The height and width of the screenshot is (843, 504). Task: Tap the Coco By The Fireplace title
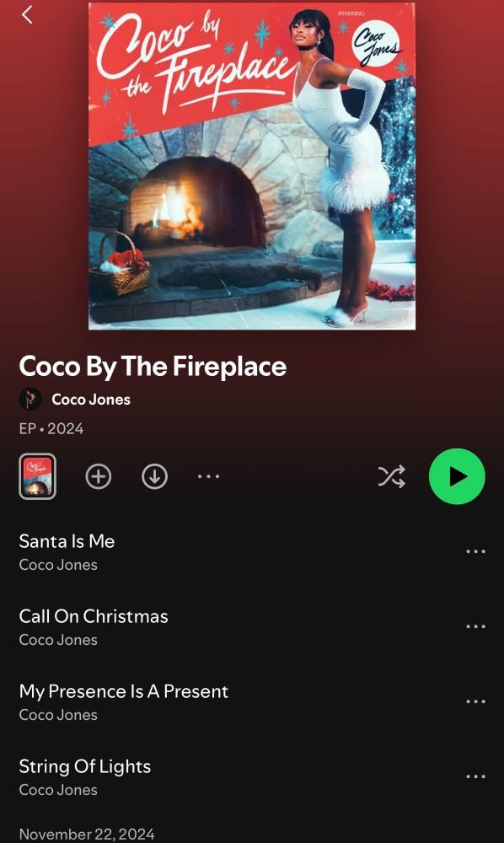tap(153, 366)
